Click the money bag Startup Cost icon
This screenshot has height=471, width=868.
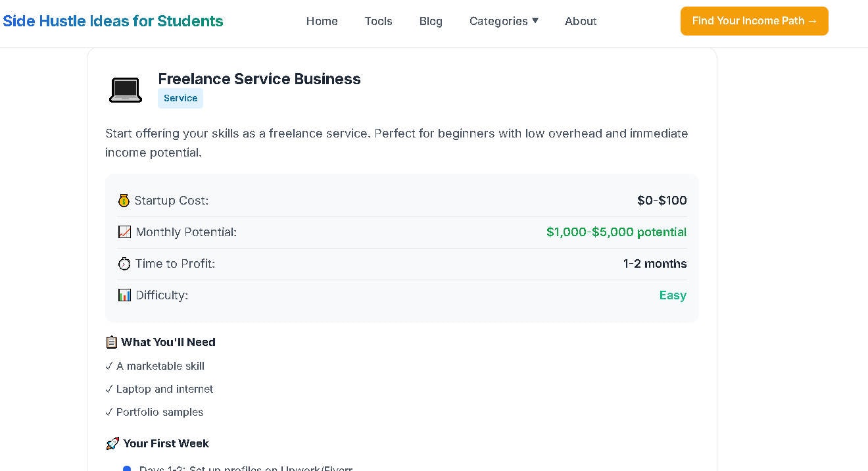coord(124,201)
